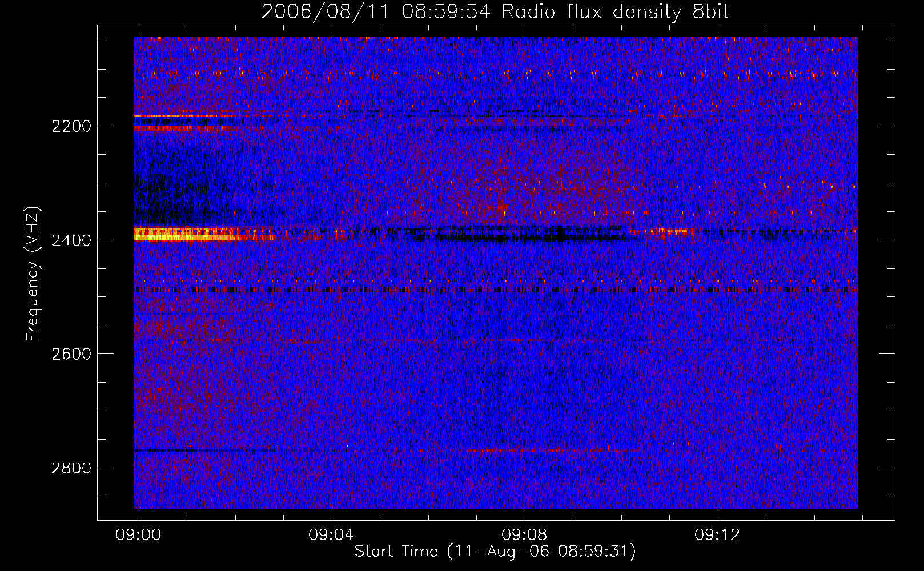Click the 09:00 time tick label
The image size is (924, 571).
(x=138, y=535)
